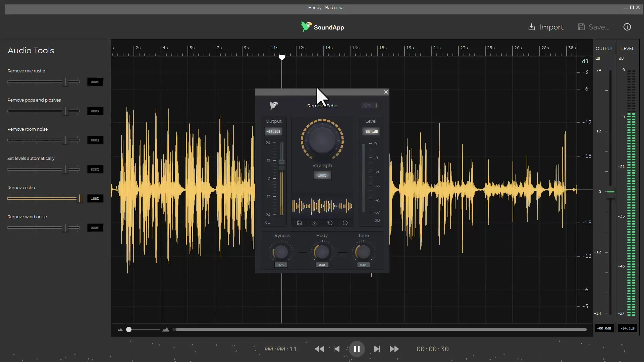The image size is (644, 362).
Task: Adjust the Set levels automatically slider
Action: click(44, 169)
